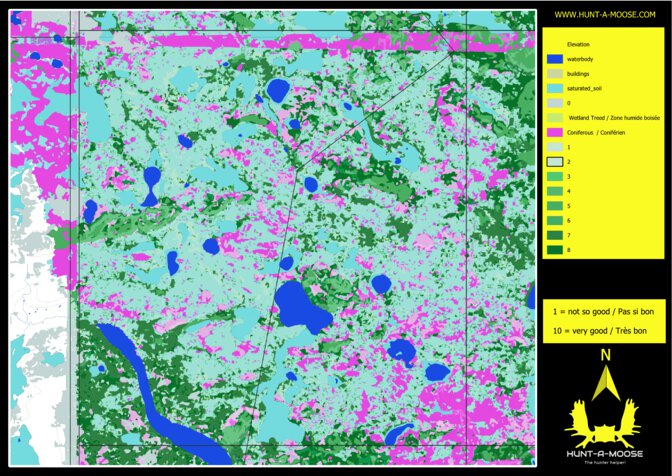
Task: Click the legend number 7 label
Action: [x=569, y=235]
